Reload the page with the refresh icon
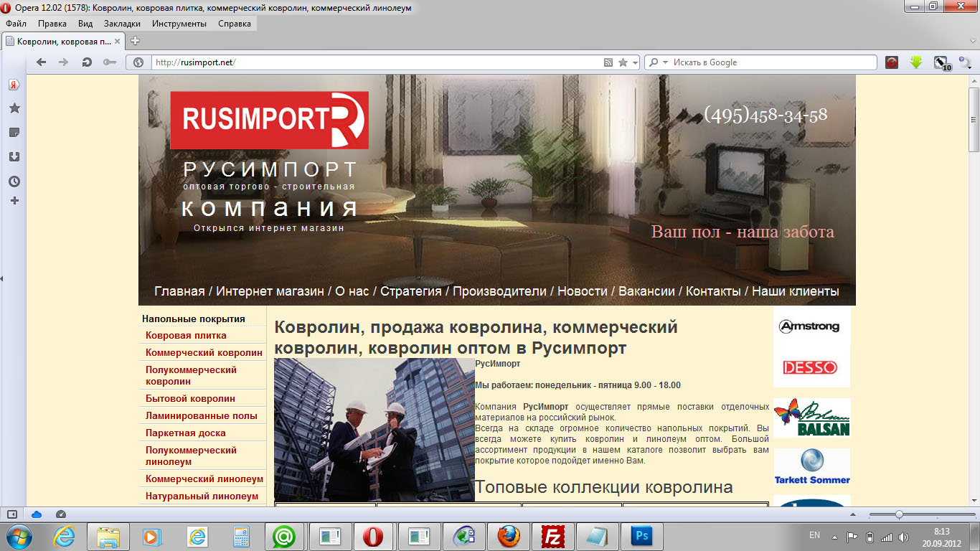The width and height of the screenshot is (980, 551). [x=87, y=62]
